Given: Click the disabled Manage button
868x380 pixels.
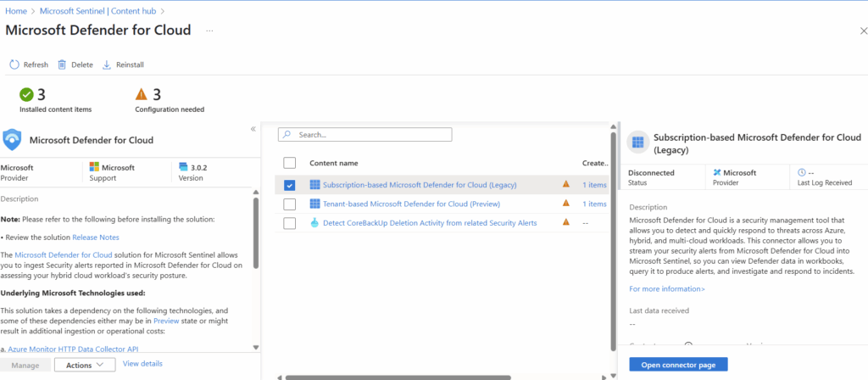Looking at the screenshot, I should [x=25, y=365].
